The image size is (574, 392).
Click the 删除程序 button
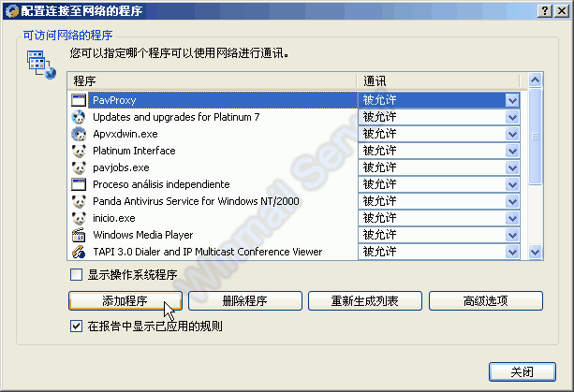pos(245,301)
